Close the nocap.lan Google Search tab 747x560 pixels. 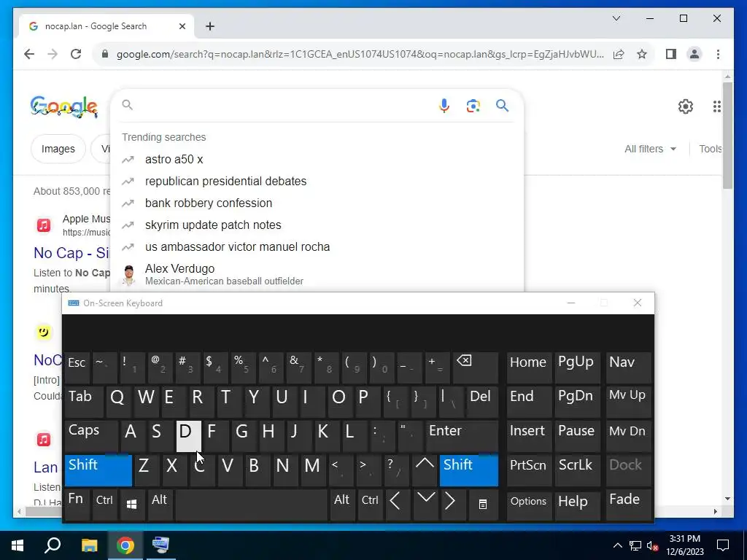click(182, 26)
